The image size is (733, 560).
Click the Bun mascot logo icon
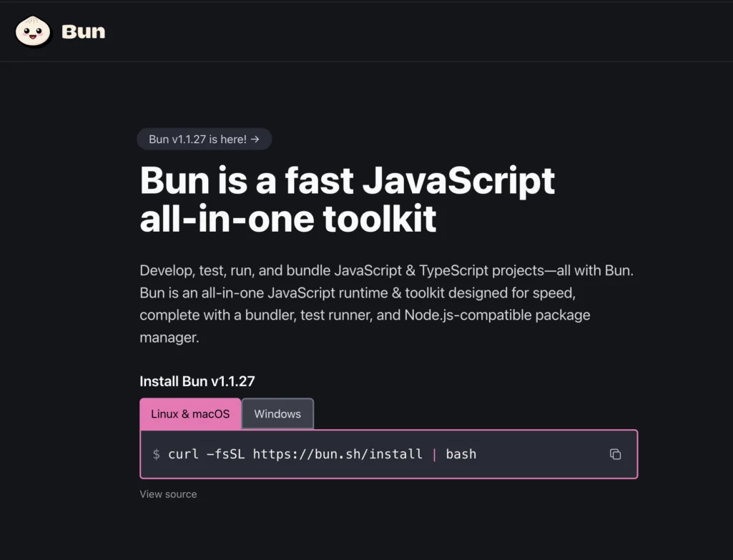(x=33, y=31)
